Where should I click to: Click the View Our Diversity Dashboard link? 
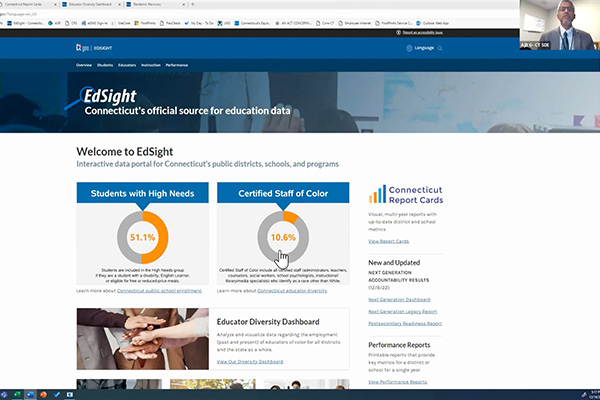point(249,360)
